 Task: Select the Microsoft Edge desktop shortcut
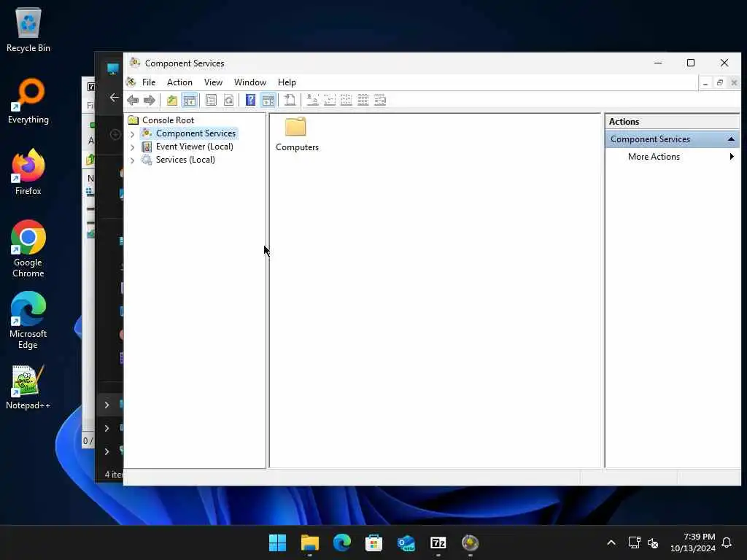[x=28, y=320]
